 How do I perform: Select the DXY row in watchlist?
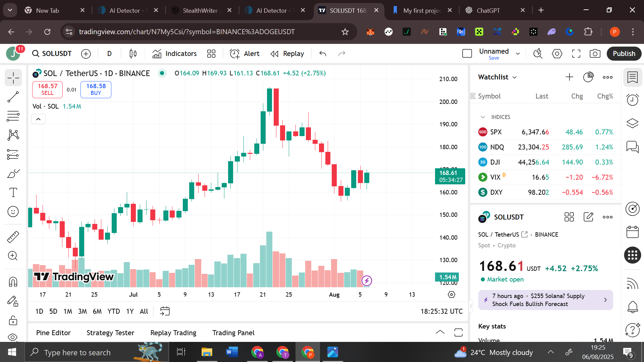(x=546, y=192)
